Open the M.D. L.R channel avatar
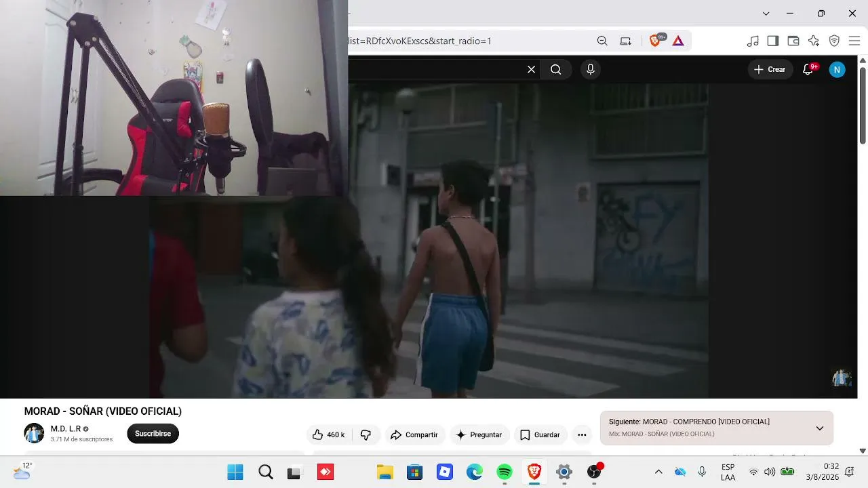The width and height of the screenshot is (868, 488). tap(34, 433)
